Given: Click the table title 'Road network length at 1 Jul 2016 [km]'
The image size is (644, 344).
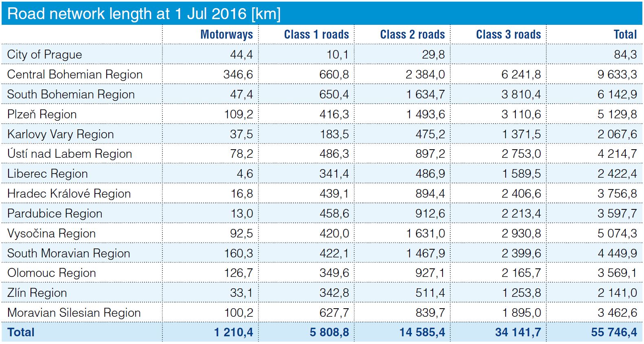Looking at the screenshot, I should [144, 14].
